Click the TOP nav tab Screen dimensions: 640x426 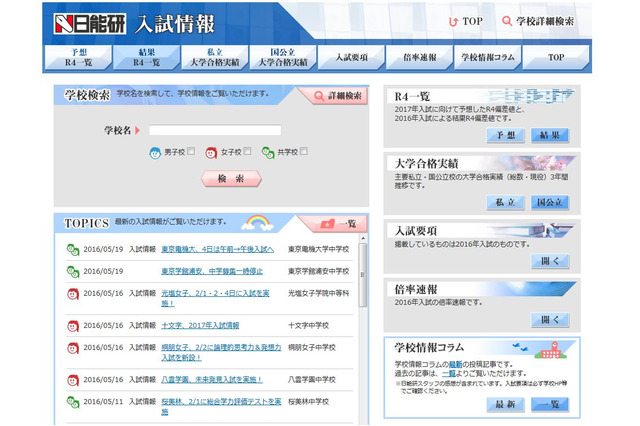pyautogui.click(x=556, y=58)
